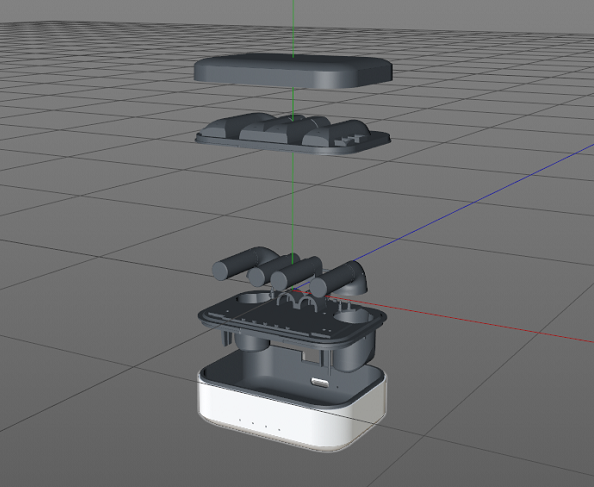Pick the rightmost cylinder tube
The width and height of the screenshot is (594, 487).
tap(333, 279)
